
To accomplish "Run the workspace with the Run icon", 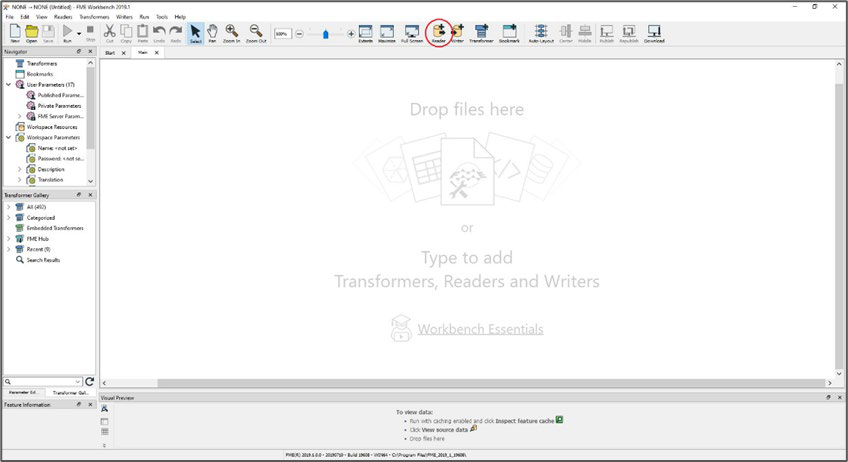I will tap(67, 34).
